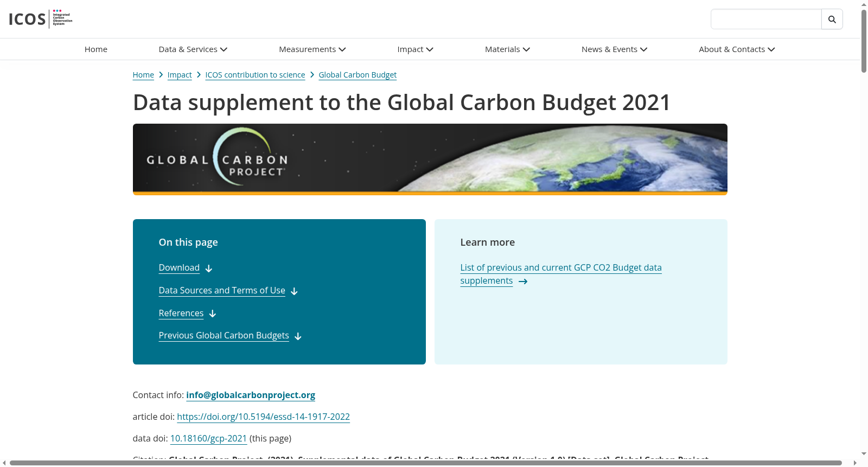
Task: Expand the Data & Services menu
Action: coord(193,49)
